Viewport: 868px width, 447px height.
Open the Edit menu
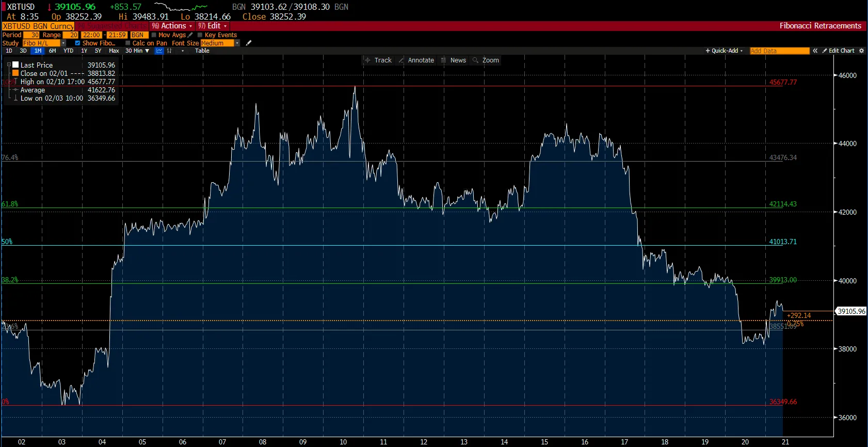(x=212, y=26)
